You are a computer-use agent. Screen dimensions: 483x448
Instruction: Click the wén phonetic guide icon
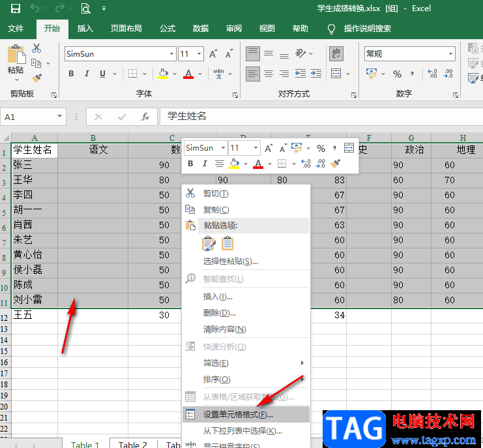(x=218, y=73)
